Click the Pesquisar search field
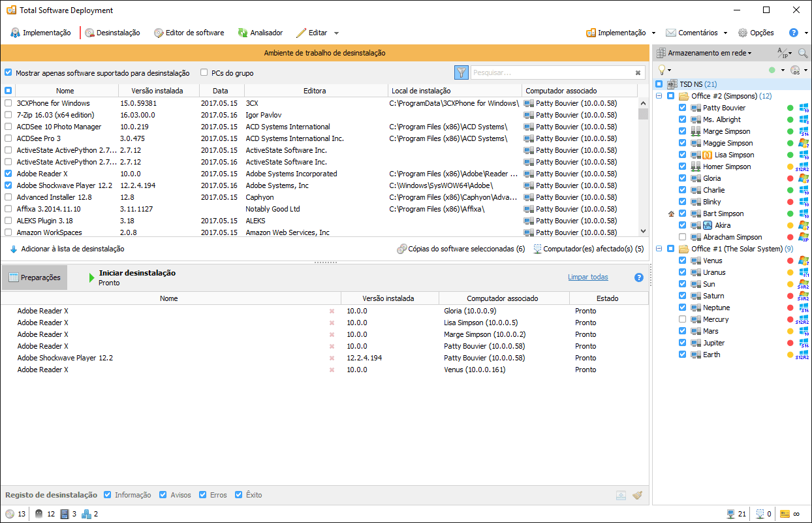Viewport: 812px width, 523px height. coord(552,72)
